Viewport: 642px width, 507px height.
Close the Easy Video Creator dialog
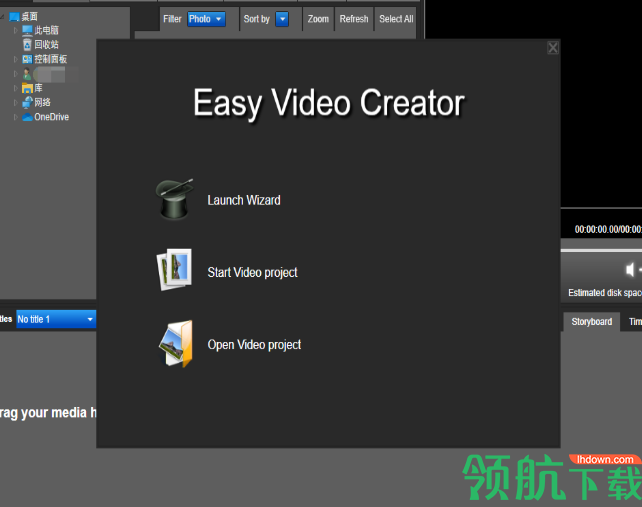pyautogui.click(x=553, y=48)
